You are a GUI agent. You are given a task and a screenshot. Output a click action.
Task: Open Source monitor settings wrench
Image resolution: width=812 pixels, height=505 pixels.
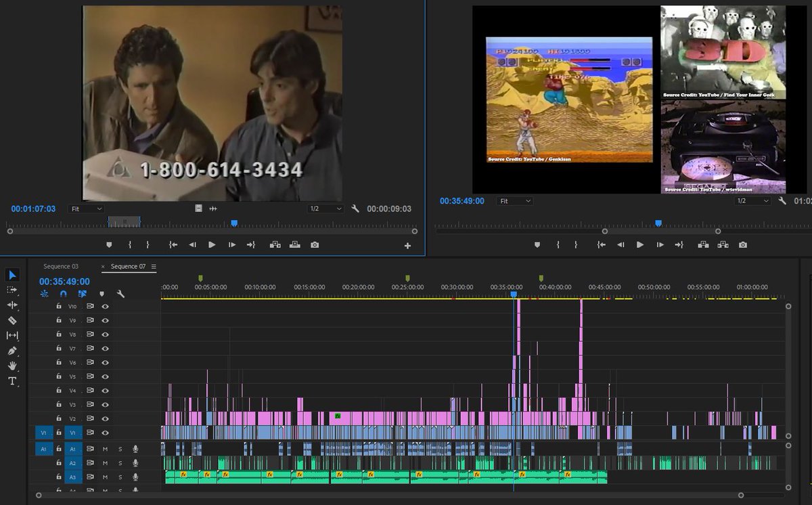355,208
